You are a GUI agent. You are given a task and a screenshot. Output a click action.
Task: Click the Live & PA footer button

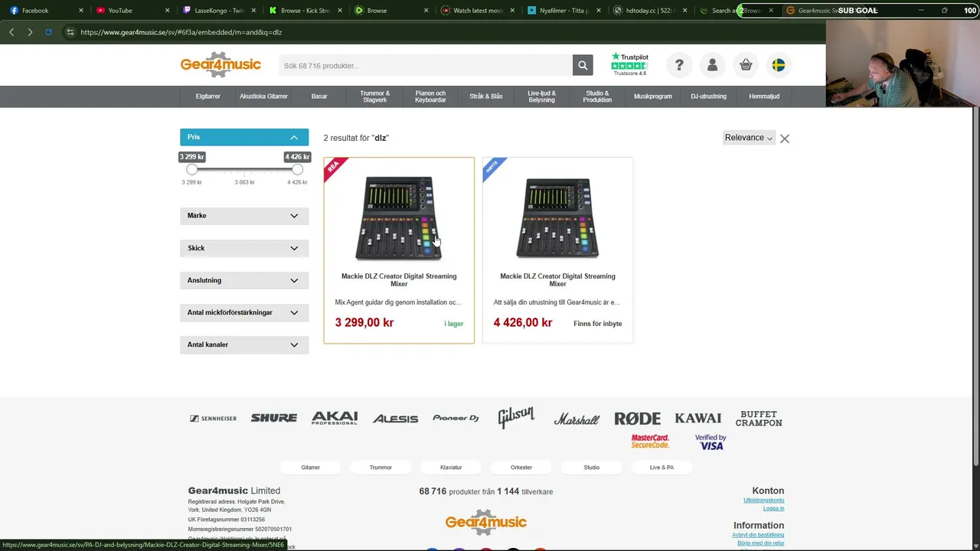point(661,468)
